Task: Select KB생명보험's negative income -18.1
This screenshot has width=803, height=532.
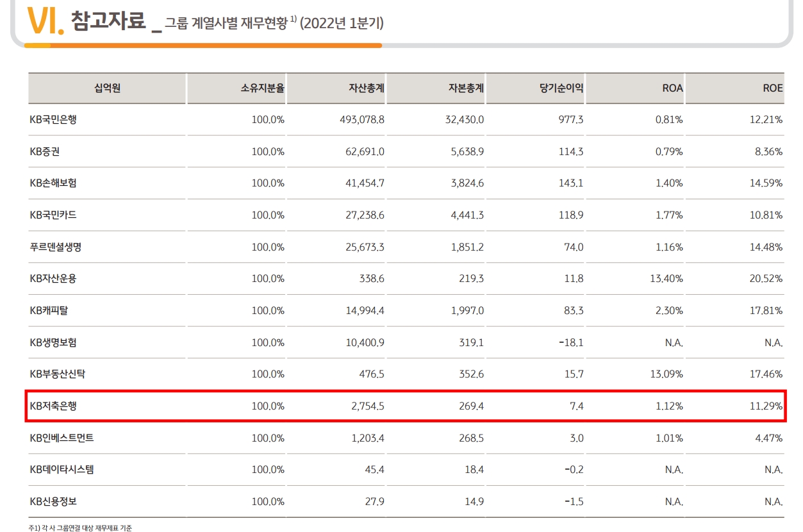Action: pyautogui.click(x=571, y=343)
